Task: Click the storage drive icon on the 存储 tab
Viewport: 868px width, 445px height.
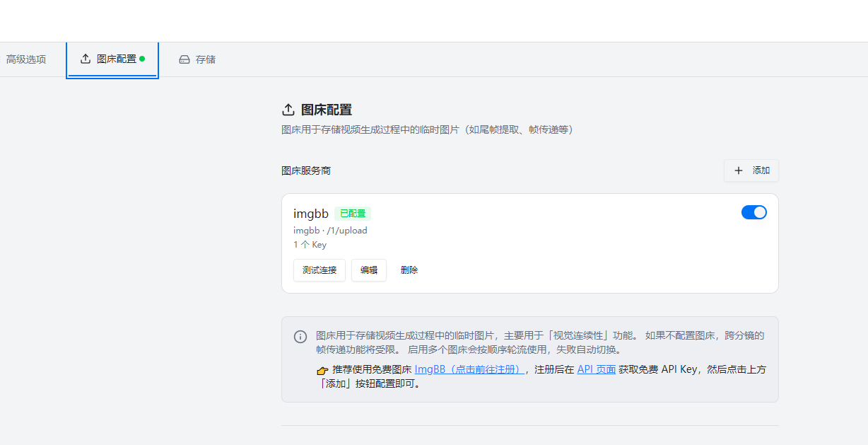Action: (x=184, y=59)
